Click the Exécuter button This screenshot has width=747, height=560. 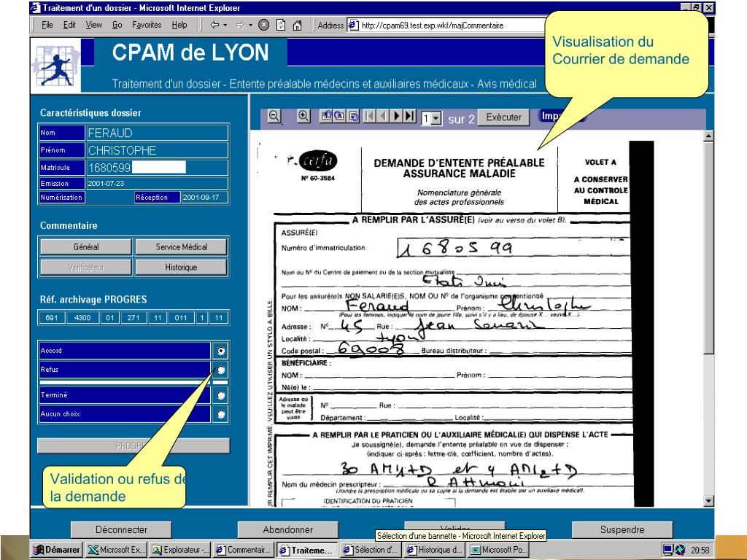coord(503,117)
